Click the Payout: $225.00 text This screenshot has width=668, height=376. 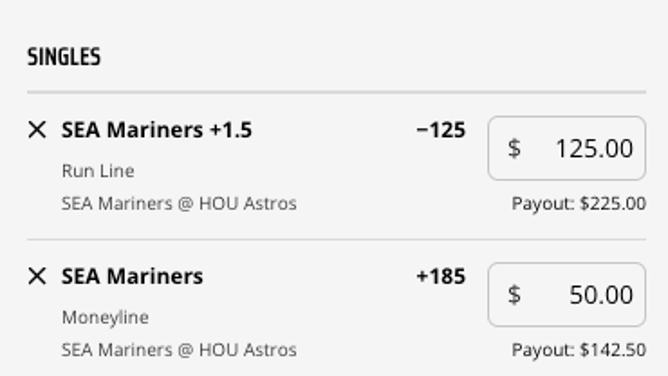579,204
